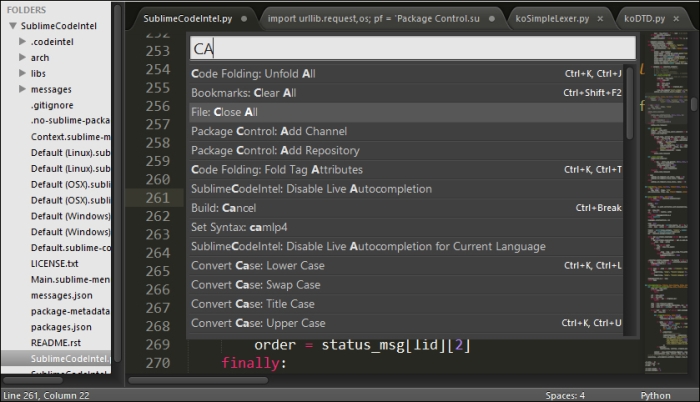
Task: Open LICENSE.txt in the sidebar
Action: (54, 264)
